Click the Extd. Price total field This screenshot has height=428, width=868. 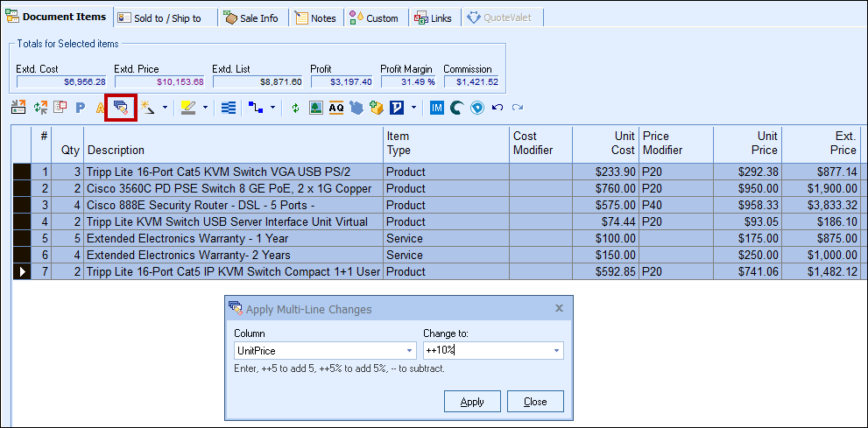[x=160, y=82]
